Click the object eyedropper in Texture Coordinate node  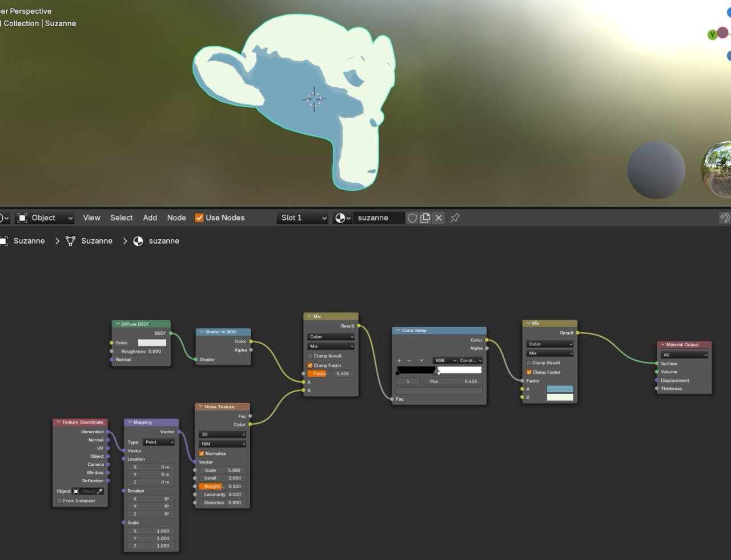pos(100,491)
